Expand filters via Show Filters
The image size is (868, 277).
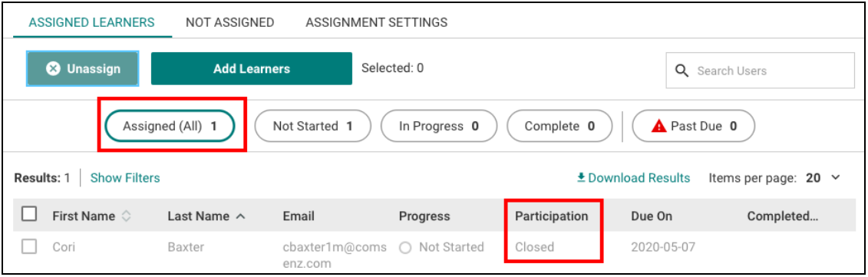click(x=125, y=178)
